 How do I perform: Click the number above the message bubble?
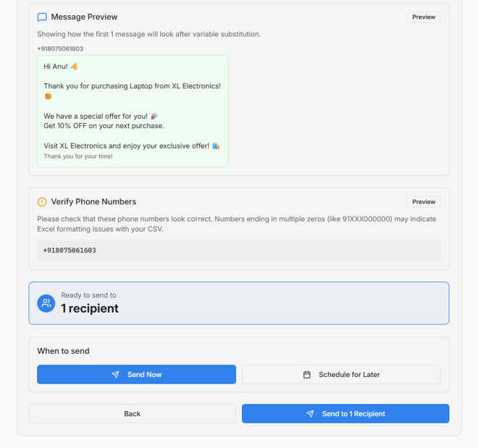(x=60, y=48)
